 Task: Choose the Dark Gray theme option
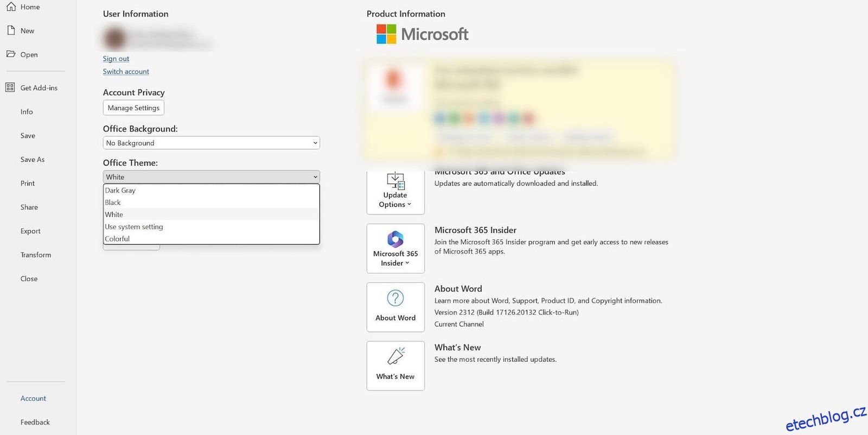[x=212, y=191]
